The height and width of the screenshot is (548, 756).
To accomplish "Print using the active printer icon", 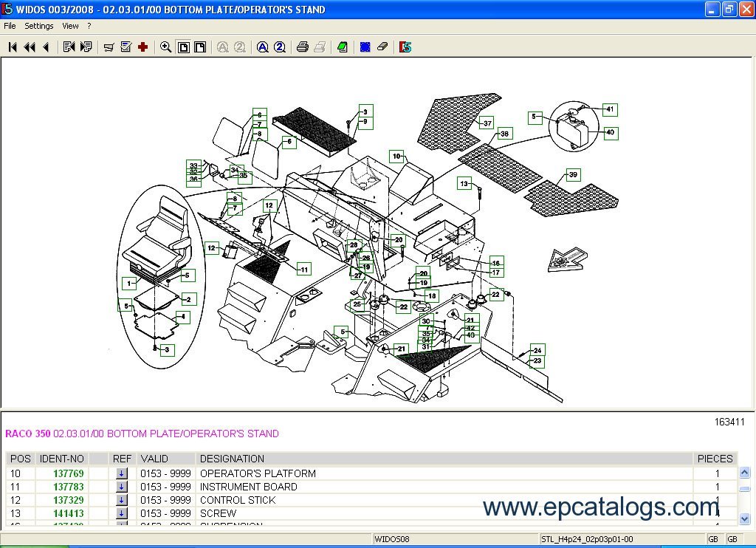I will tap(302, 47).
